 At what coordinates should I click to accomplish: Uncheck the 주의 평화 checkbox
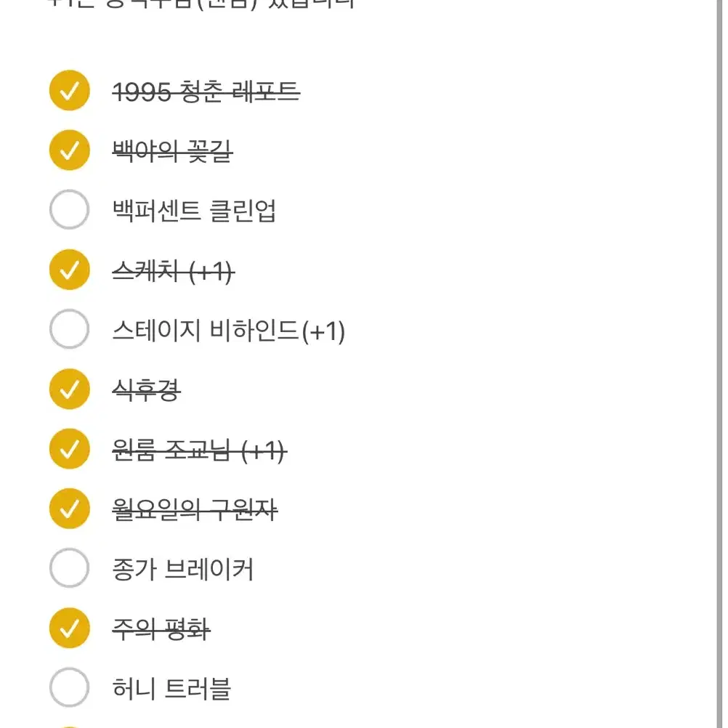tap(69, 628)
